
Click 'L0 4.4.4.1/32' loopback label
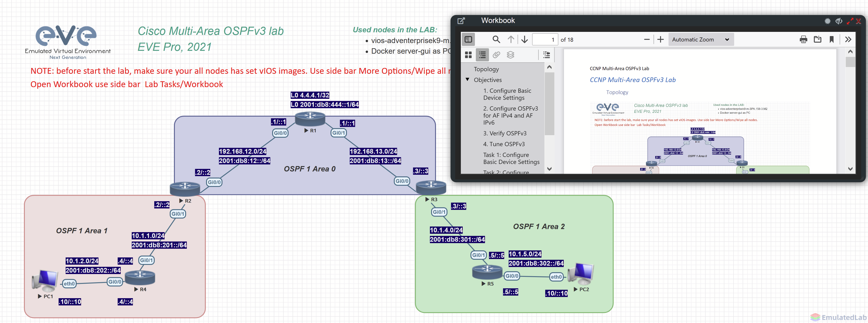tap(310, 95)
